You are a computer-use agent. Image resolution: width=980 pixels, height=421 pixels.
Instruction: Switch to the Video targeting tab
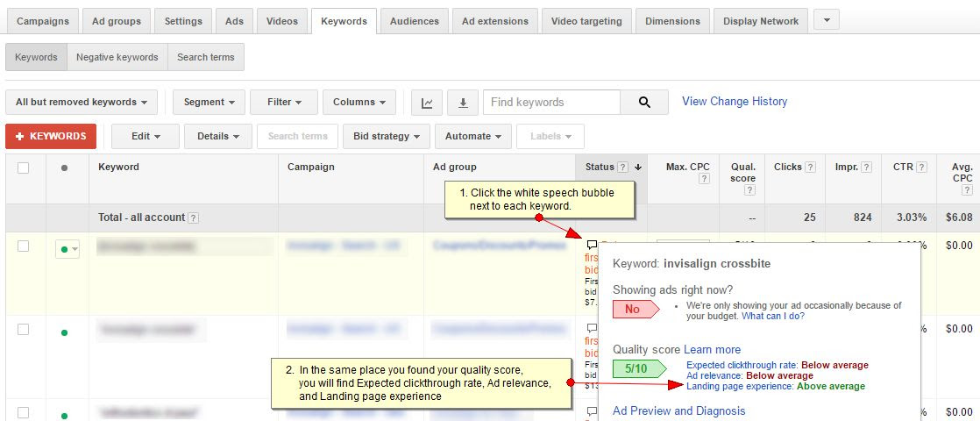(x=587, y=21)
